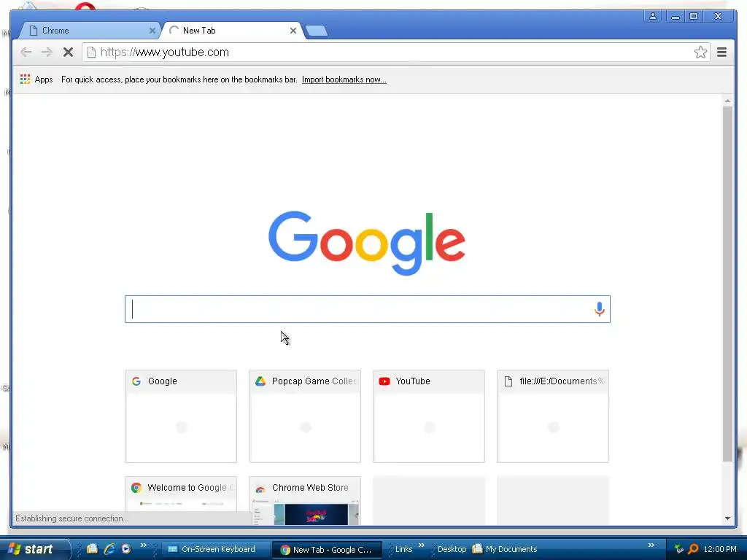The height and width of the screenshot is (560, 747).
Task: Click the Google G icon on Google tile
Action: pos(136,381)
